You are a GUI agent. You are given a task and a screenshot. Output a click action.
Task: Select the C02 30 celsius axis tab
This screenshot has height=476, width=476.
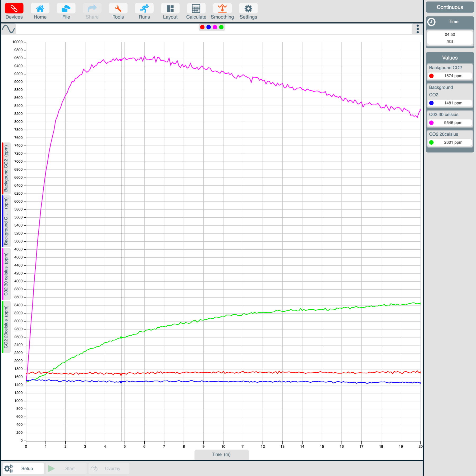coord(6,274)
